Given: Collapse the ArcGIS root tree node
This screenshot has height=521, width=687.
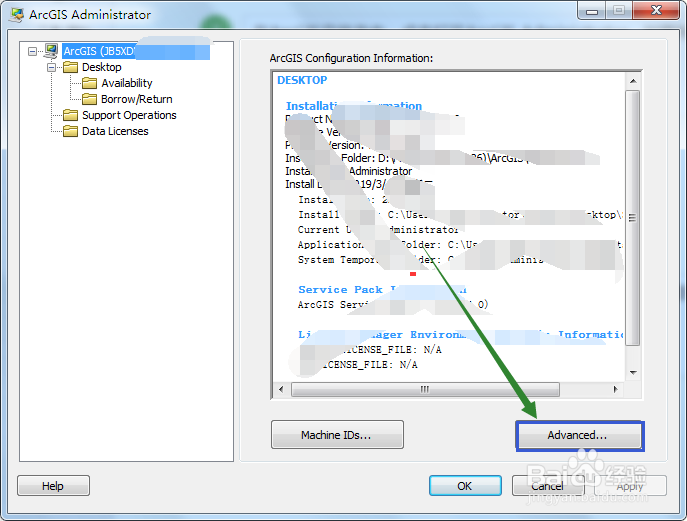Looking at the screenshot, I should pos(32,52).
